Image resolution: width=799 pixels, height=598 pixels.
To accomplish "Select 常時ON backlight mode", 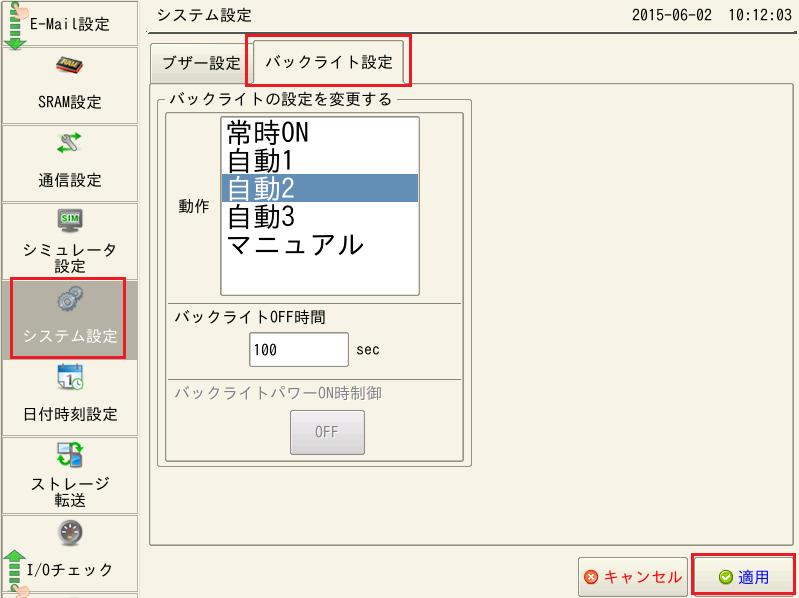I will tap(319, 132).
